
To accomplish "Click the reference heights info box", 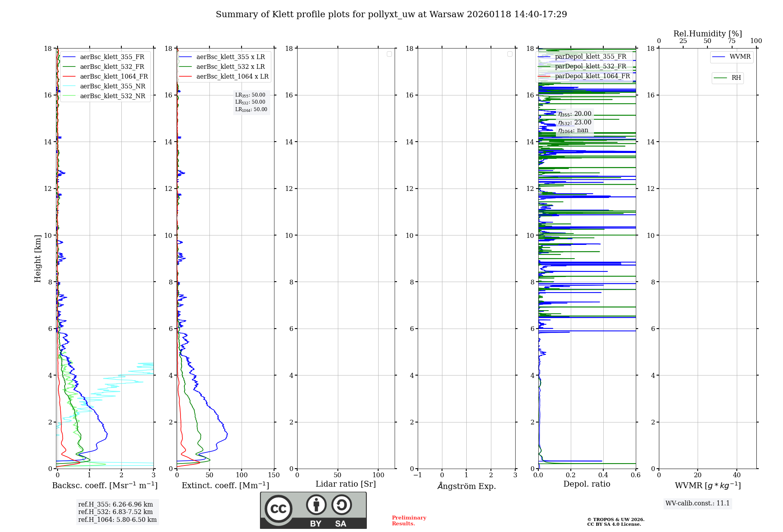I will [117, 512].
